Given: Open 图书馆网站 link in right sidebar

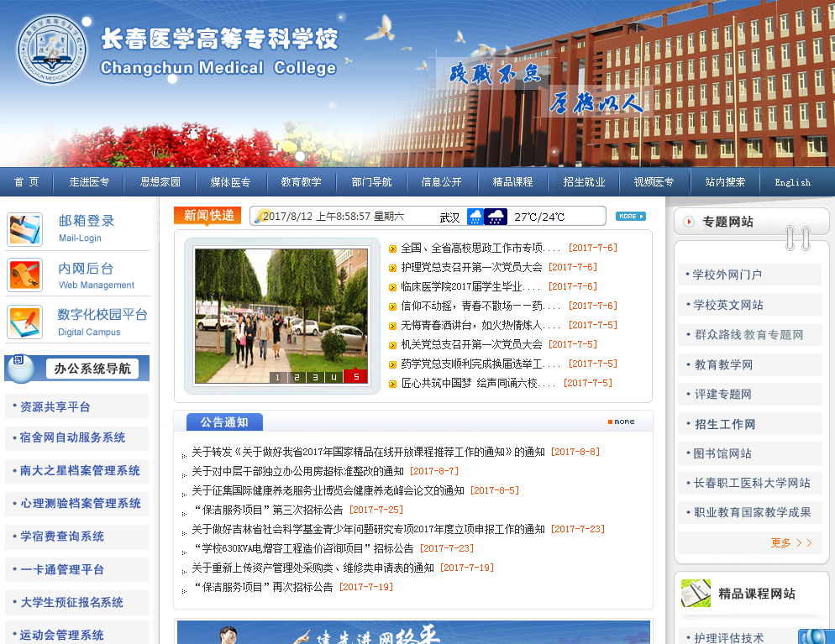Looking at the screenshot, I should [x=722, y=453].
